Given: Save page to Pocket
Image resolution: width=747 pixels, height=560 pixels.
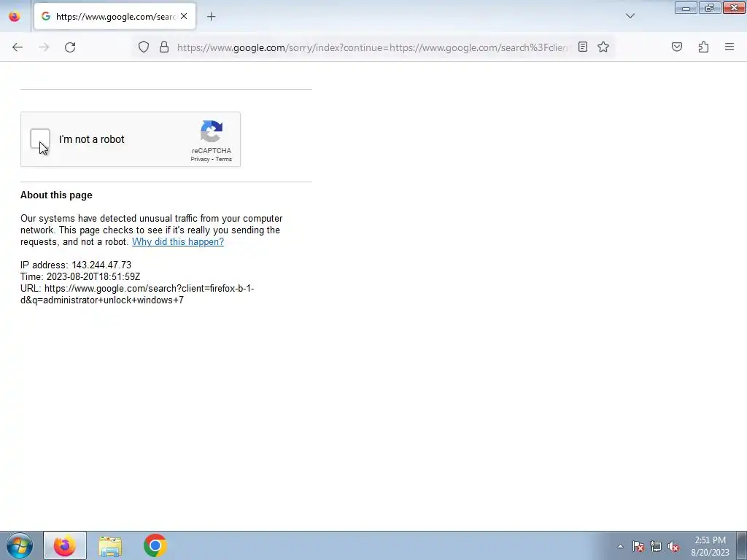Looking at the screenshot, I should tap(677, 47).
